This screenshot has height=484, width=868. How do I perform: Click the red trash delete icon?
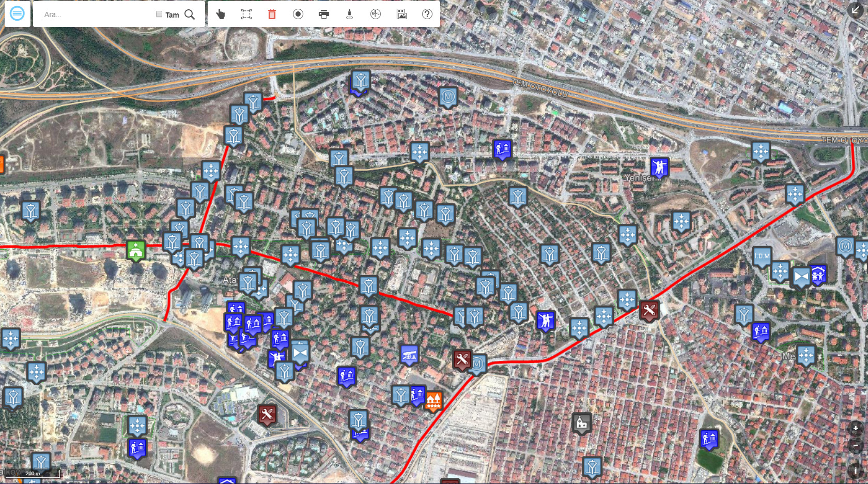pyautogui.click(x=272, y=14)
